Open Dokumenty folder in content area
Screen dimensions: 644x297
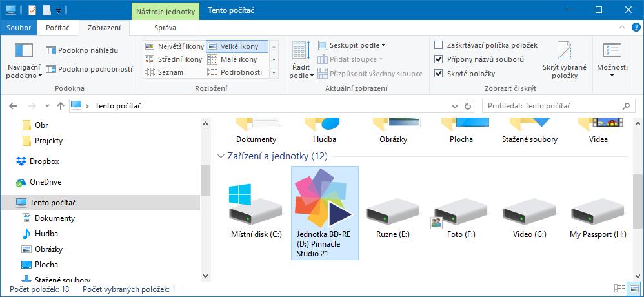(256, 132)
